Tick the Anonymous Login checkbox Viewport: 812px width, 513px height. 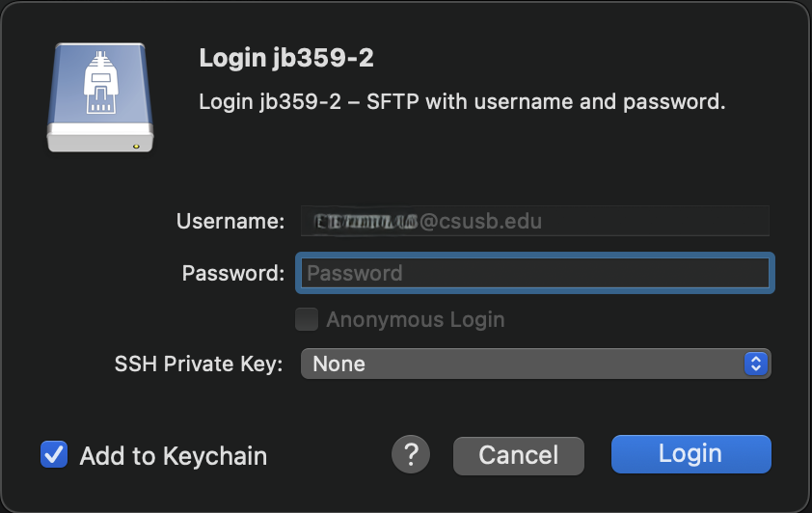307,319
